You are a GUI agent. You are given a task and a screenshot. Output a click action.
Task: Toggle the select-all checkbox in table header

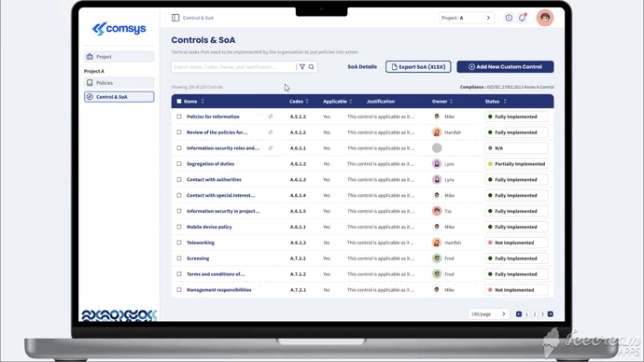click(x=179, y=102)
